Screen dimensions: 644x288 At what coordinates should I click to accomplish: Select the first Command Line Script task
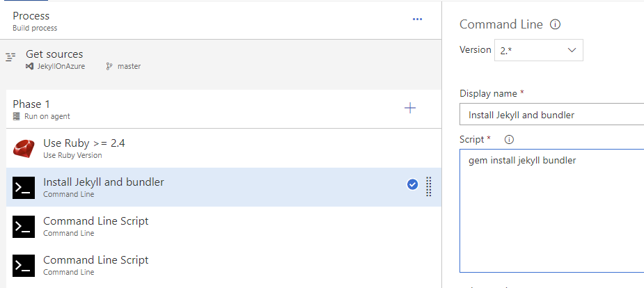224,226
